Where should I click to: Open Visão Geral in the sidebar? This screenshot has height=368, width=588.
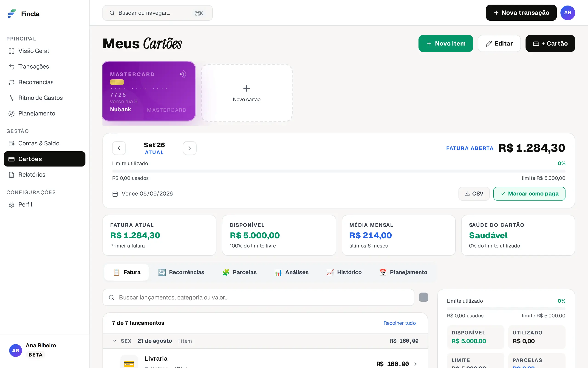point(45,51)
